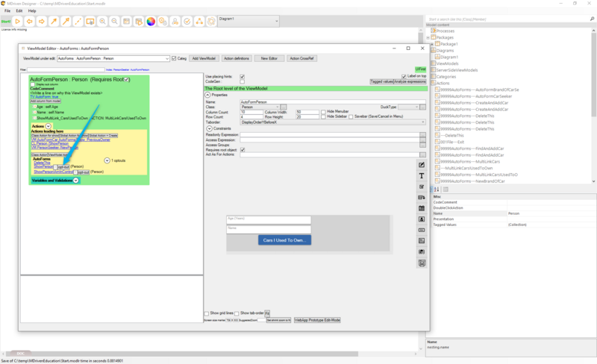Screen dimensions: 597x364
Task: Select the ViewModels node in model tree
Action: [x=447, y=63]
